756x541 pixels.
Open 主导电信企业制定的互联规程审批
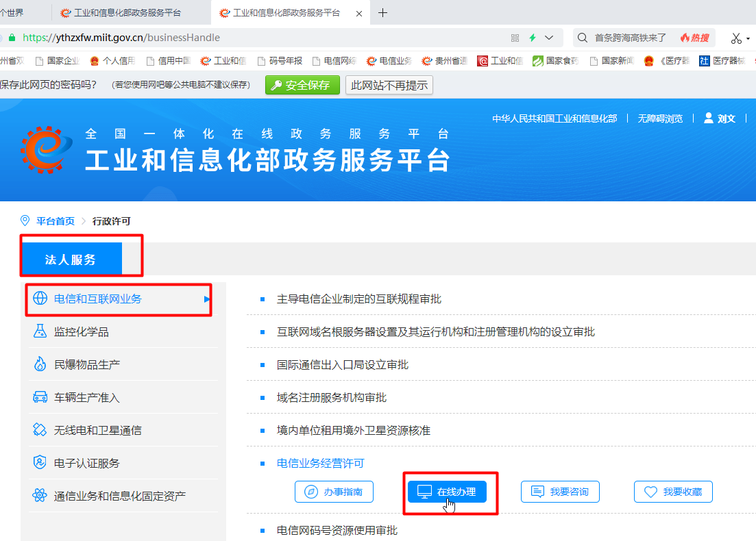tap(359, 299)
